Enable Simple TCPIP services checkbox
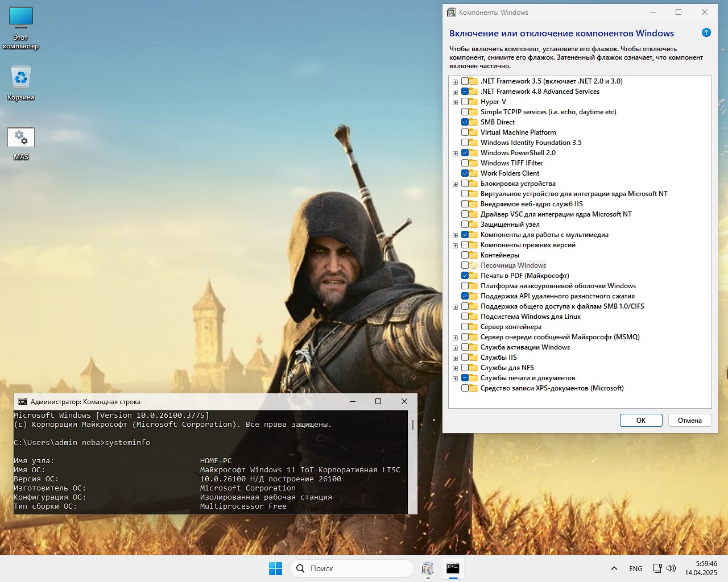Viewport: 728px width, 582px height. pyautogui.click(x=465, y=112)
